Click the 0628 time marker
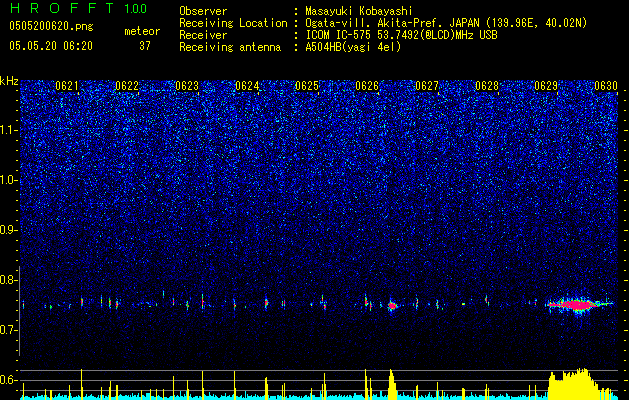This screenshot has height=400, width=629. click(x=487, y=86)
